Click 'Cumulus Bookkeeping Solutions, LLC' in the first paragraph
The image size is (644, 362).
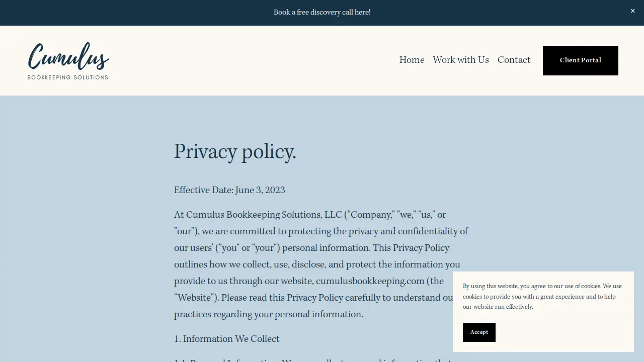[264, 215]
